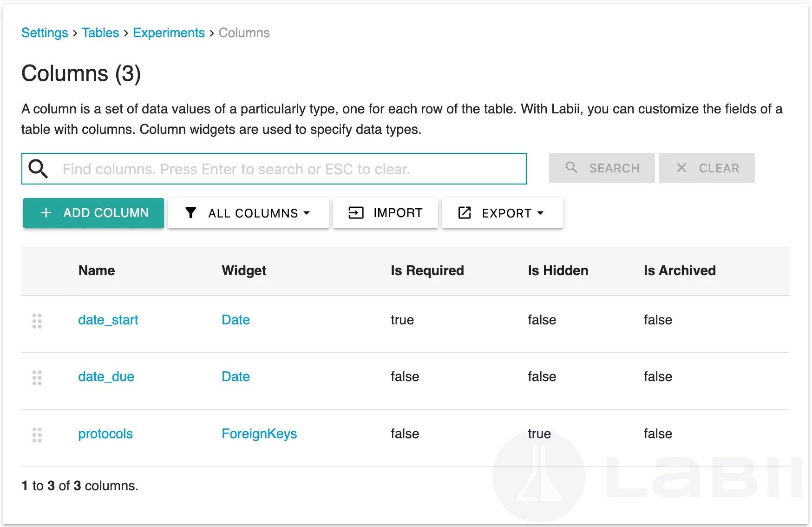The height and width of the screenshot is (527, 812).
Task: Click the X icon on the CLEAR button
Action: pyautogui.click(x=682, y=168)
